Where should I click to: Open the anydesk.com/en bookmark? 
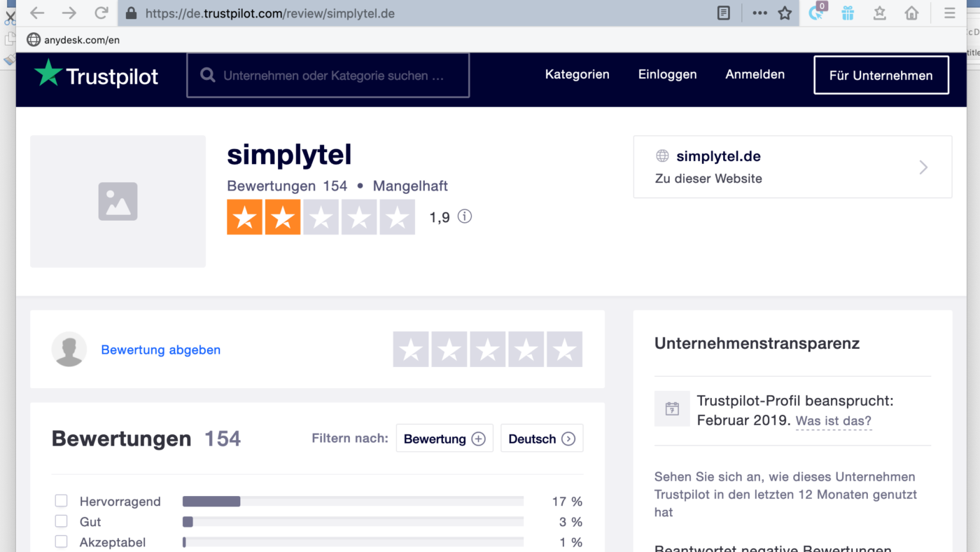pyautogui.click(x=73, y=40)
